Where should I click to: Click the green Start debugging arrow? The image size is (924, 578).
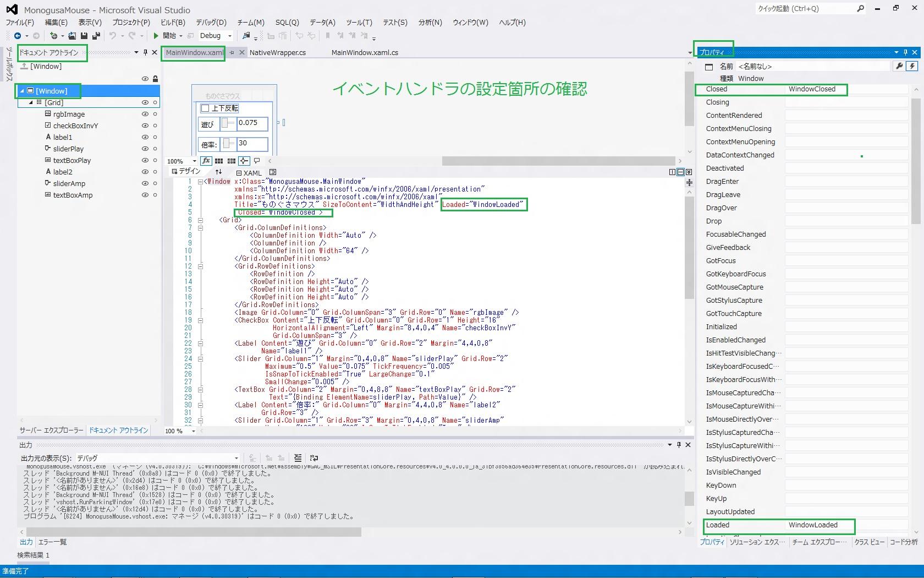click(x=156, y=36)
